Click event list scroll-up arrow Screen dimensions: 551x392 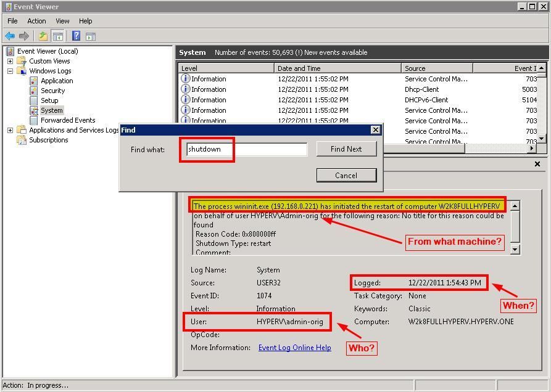pyautogui.click(x=542, y=68)
